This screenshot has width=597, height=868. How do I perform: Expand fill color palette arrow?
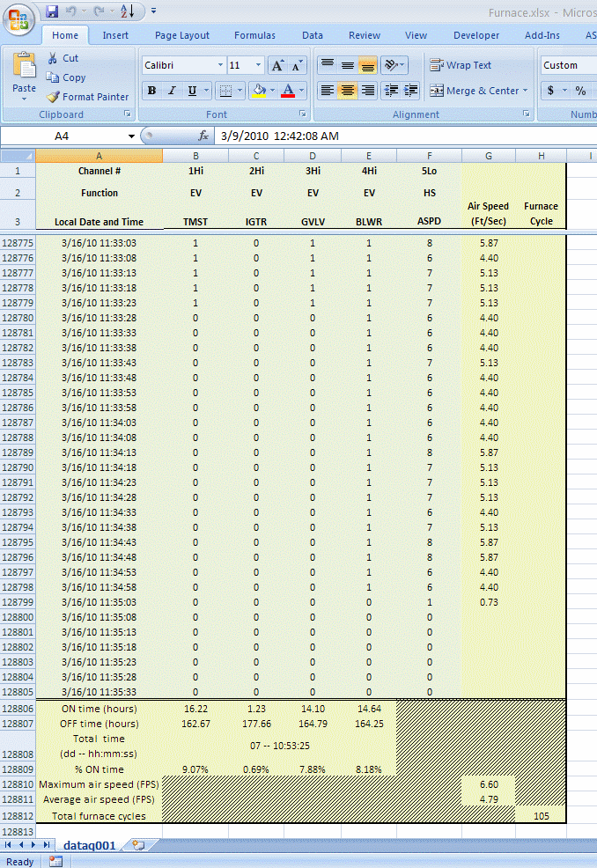(272, 90)
